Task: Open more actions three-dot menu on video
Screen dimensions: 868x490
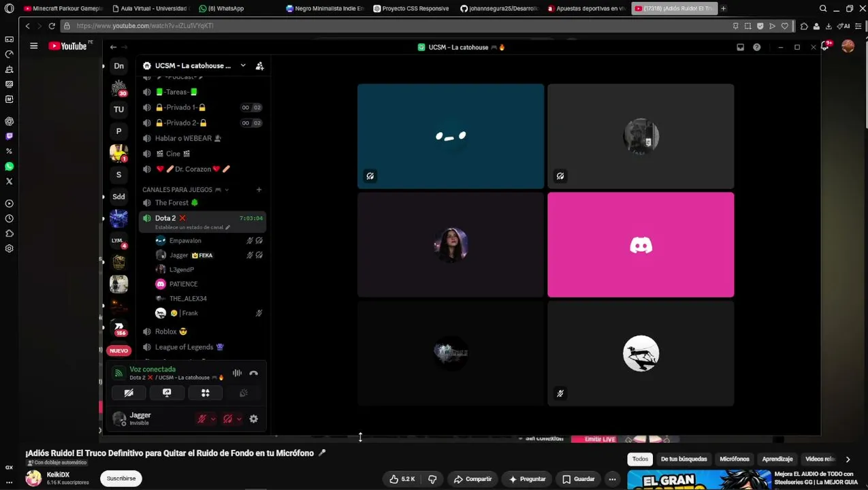Action: click(x=612, y=479)
